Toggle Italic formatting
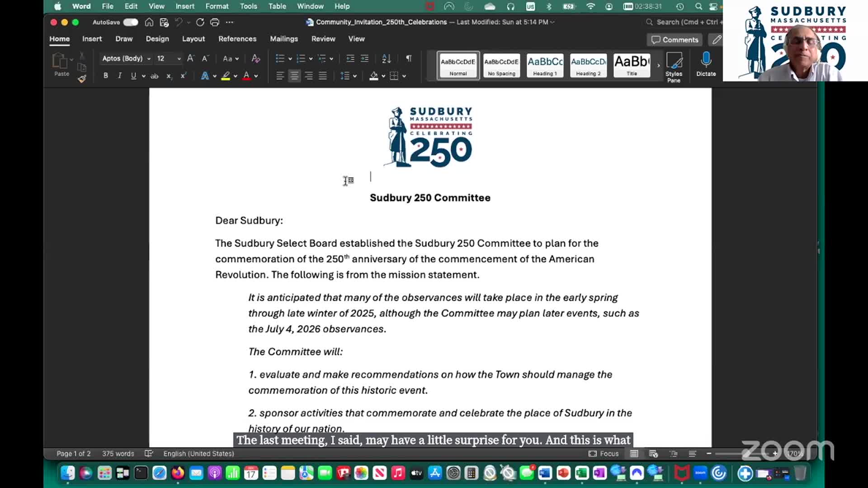Image resolution: width=868 pixels, height=488 pixels. [x=120, y=76]
